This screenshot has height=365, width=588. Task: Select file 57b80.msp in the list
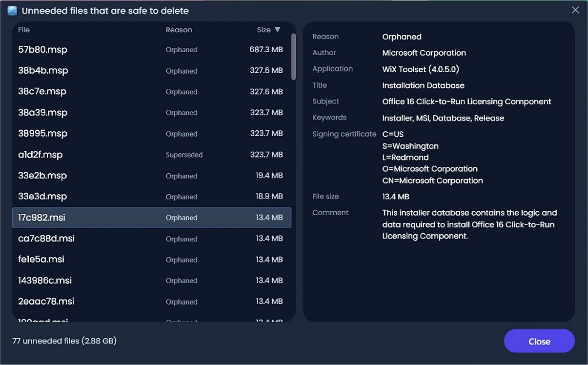click(152, 50)
